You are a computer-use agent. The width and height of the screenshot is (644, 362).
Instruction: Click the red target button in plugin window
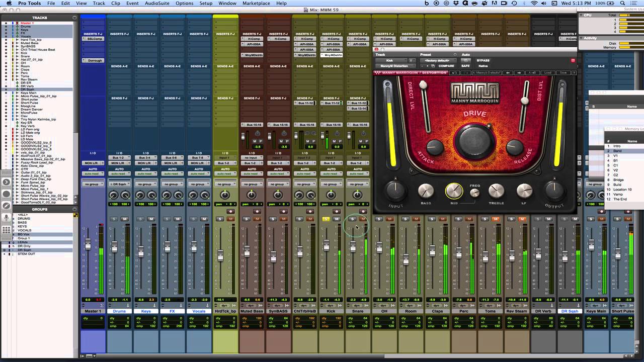[x=573, y=60]
